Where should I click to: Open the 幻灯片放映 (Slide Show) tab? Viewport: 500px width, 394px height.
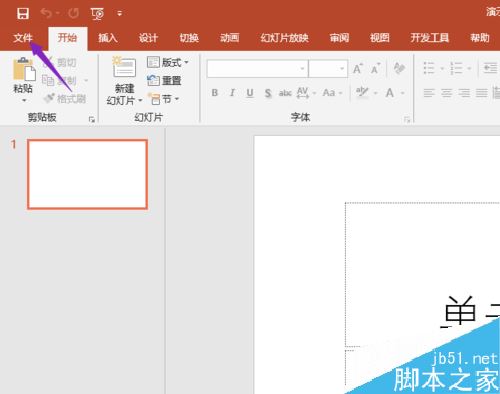[284, 38]
